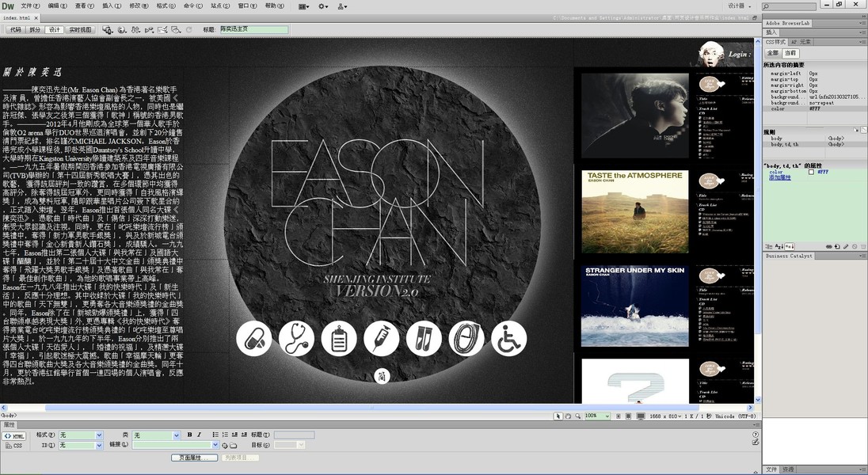Click the point-to-file target icon
This screenshot has height=475, width=868.
[225, 445]
